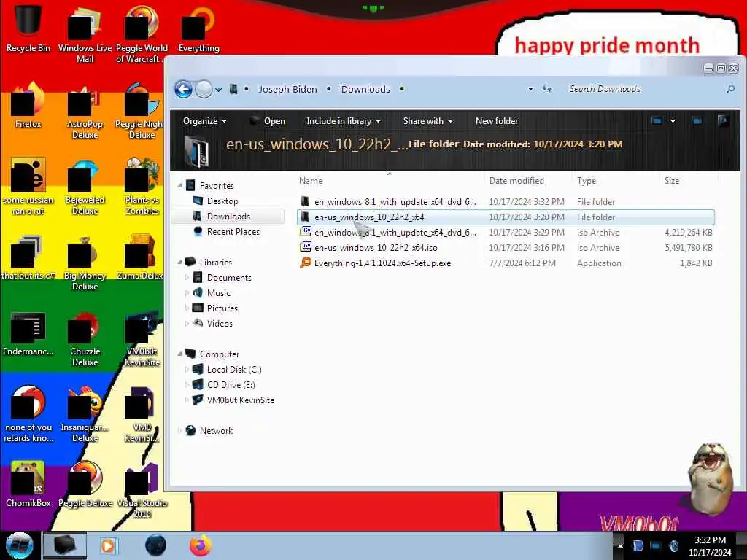The width and height of the screenshot is (747, 560).
Task: Select the Windows Live Mail desktop icon
Action: 85,34
